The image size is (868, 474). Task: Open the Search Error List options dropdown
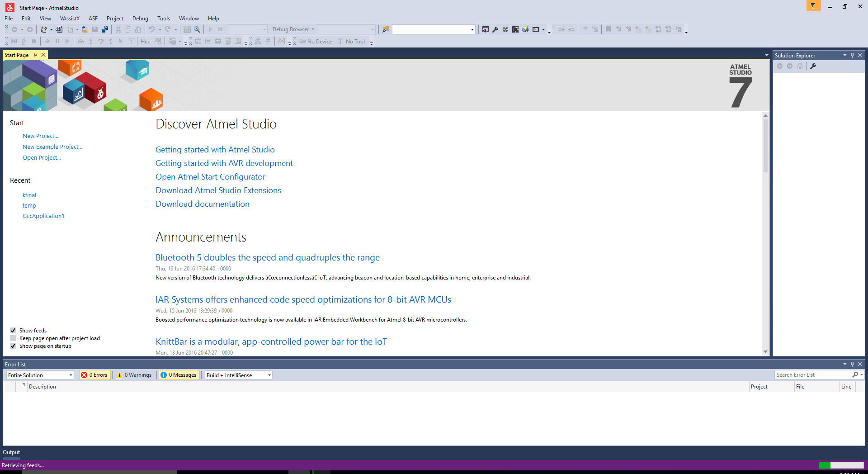coord(862,375)
